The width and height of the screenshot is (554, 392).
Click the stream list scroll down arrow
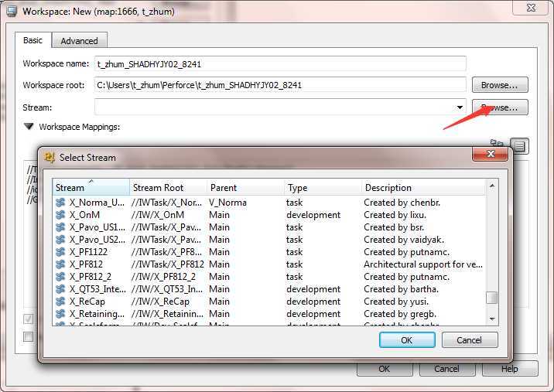tap(492, 319)
